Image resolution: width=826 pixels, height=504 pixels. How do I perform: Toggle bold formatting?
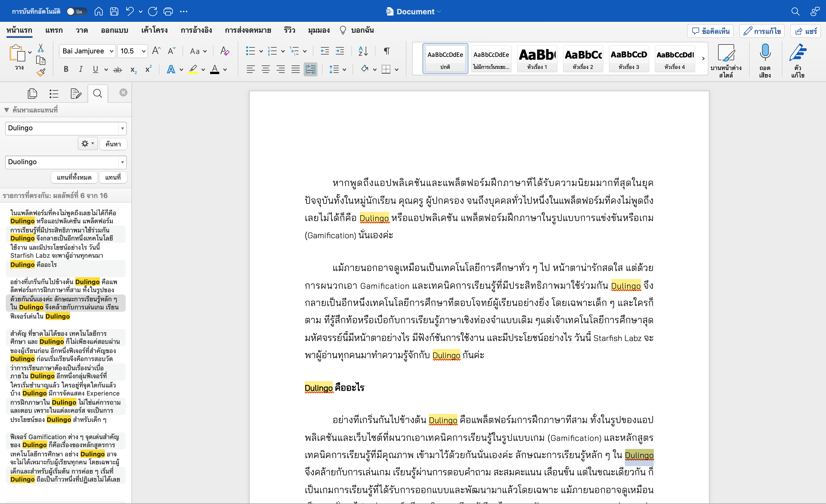[x=66, y=69]
